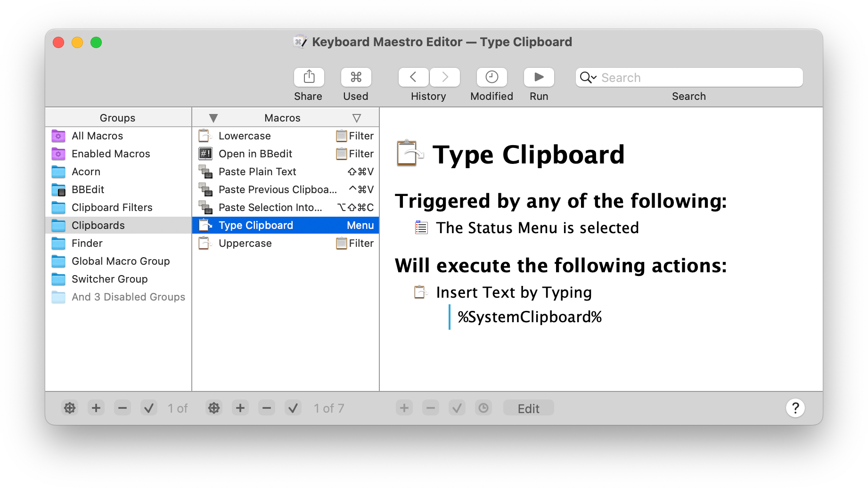Click the large Type Clipboard macro icon

pyautogui.click(x=409, y=154)
